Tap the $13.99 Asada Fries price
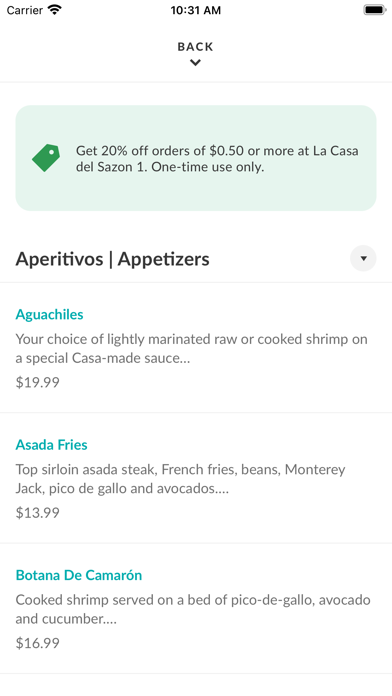 (37, 513)
